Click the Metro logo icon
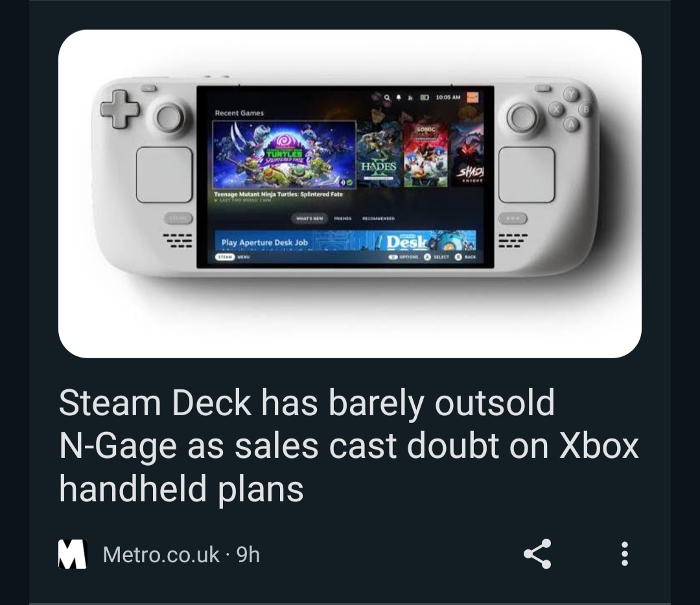This screenshot has width=700, height=605. click(x=73, y=554)
